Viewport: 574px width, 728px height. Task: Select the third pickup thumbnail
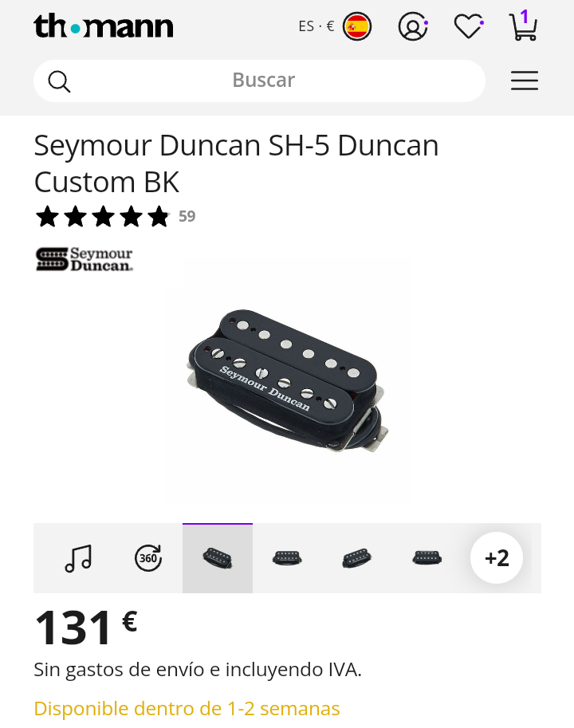(x=357, y=558)
